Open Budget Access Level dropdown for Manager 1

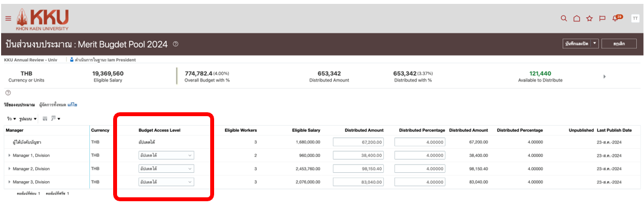click(166, 155)
